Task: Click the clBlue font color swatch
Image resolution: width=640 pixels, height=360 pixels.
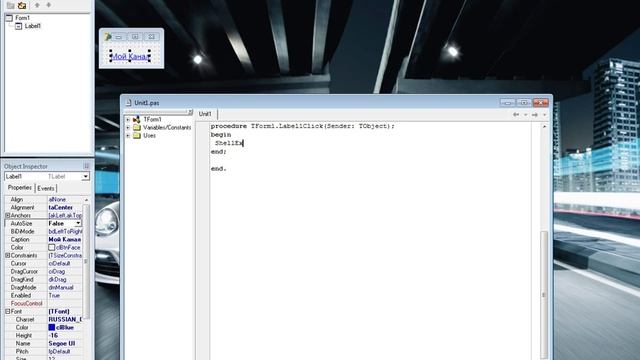Action: [x=51, y=327]
